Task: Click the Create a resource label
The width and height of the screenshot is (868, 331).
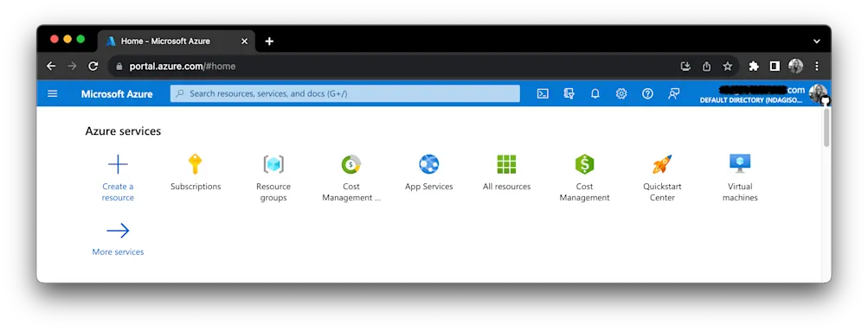Action: coord(118,193)
